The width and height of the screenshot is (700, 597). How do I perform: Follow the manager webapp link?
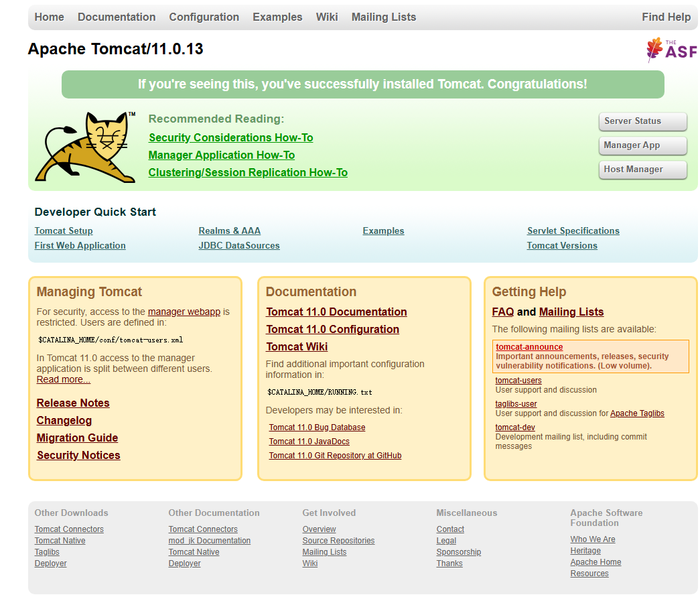pyautogui.click(x=184, y=312)
